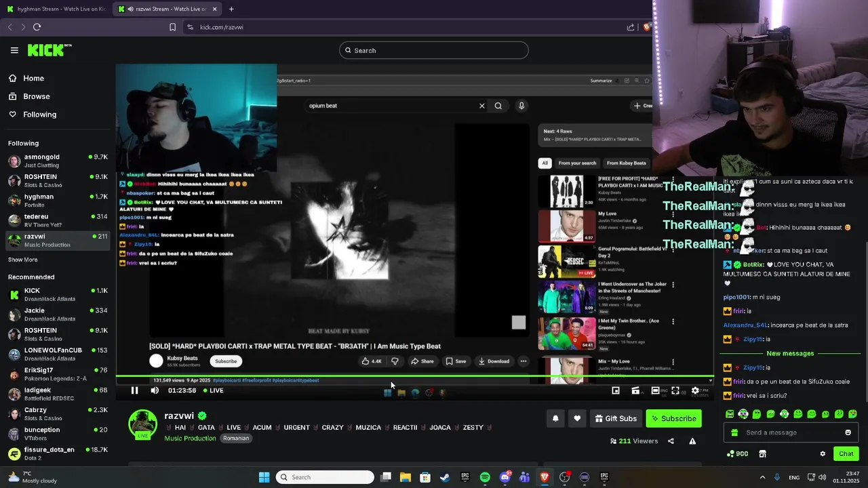Send message with Chat button
The height and width of the screenshot is (488, 868).
(846, 453)
